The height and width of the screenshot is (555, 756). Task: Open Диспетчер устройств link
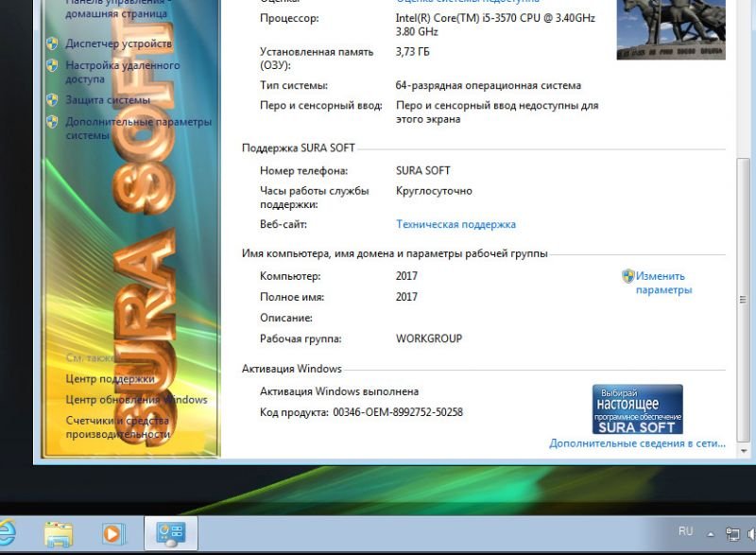pyautogui.click(x=119, y=43)
